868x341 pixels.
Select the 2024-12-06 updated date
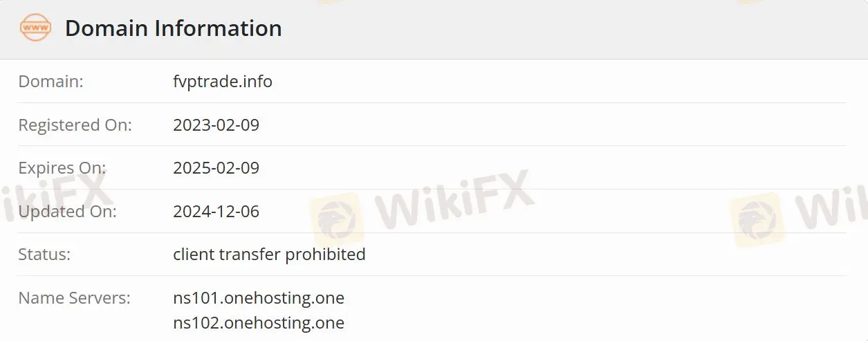pyautogui.click(x=216, y=211)
